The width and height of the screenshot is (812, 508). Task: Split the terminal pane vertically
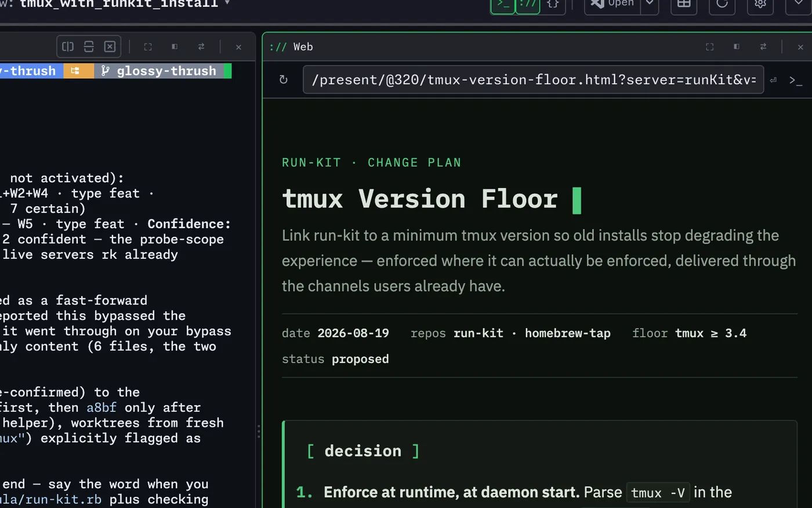tap(68, 46)
